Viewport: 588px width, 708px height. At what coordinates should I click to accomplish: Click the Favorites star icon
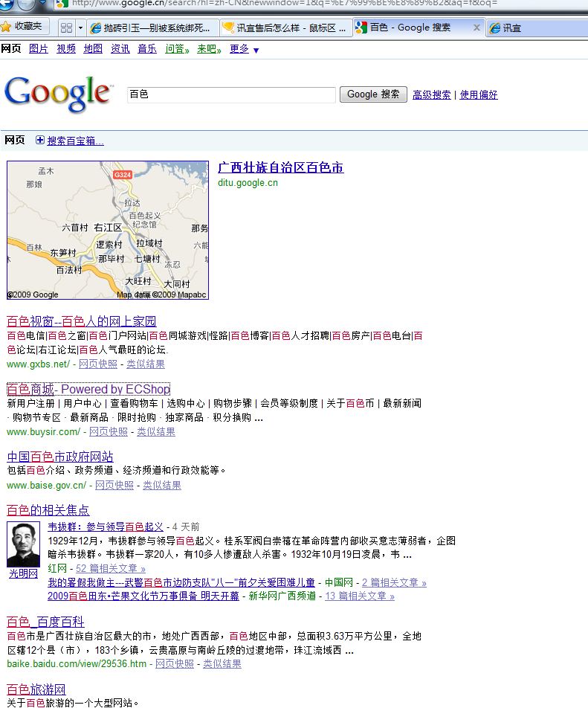click(6, 27)
